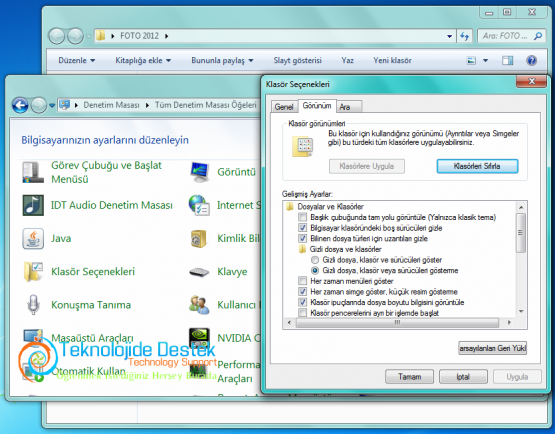Open Görev Çubuğu ve Başlat Menüsü icon
The image size is (555, 434).
click(33, 172)
